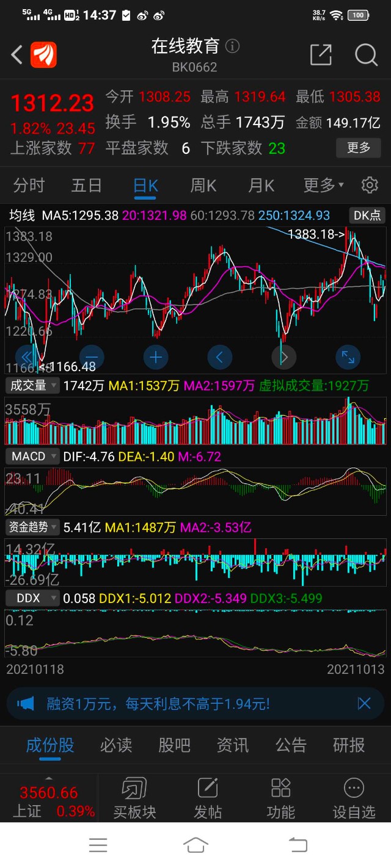Open chart settings gear icon
The height and width of the screenshot is (868, 391).
coord(370,185)
